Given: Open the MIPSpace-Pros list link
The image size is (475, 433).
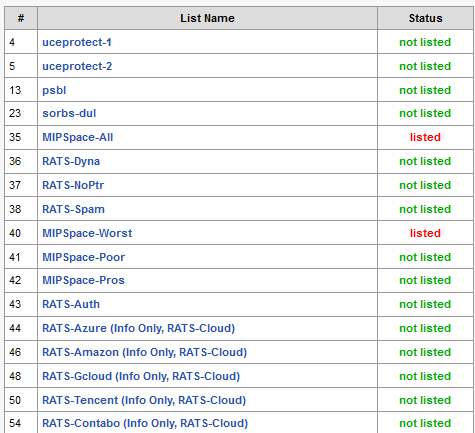Looking at the screenshot, I should pyautogui.click(x=83, y=280).
